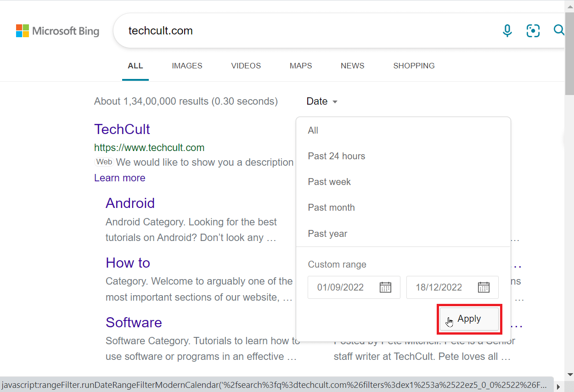This screenshot has width=574, height=392.
Task: Click the results count text
Action: (186, 101)
